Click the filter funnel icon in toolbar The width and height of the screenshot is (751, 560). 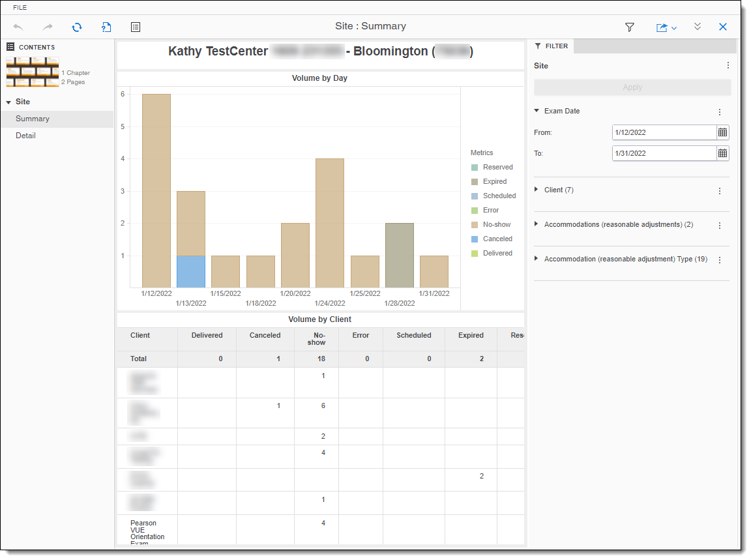(x=630, y=27)
